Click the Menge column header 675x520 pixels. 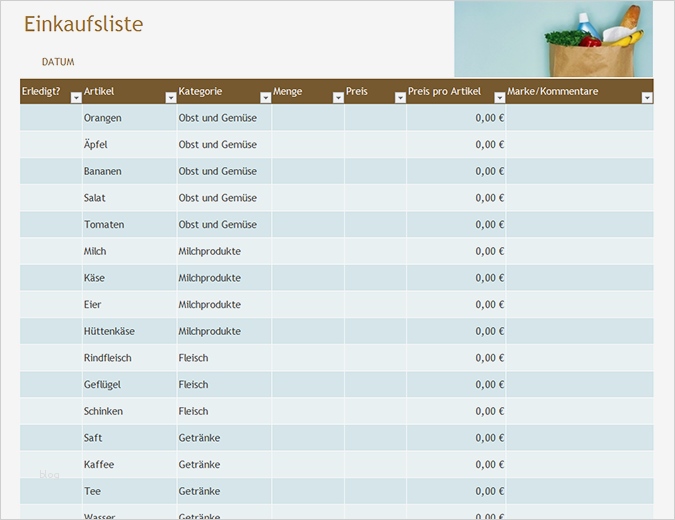tap(308, 91)
